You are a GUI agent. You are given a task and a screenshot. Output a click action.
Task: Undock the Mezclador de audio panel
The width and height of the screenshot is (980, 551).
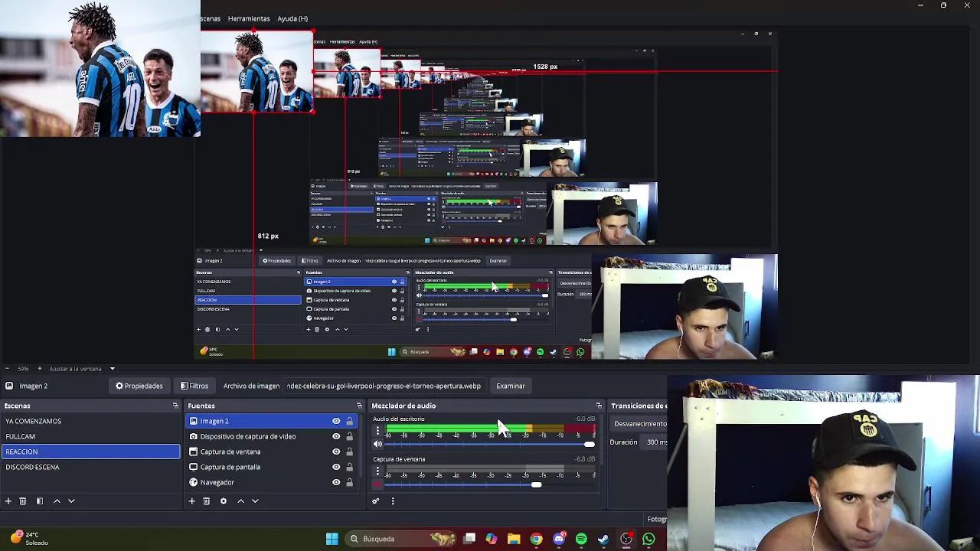point(599,406)
